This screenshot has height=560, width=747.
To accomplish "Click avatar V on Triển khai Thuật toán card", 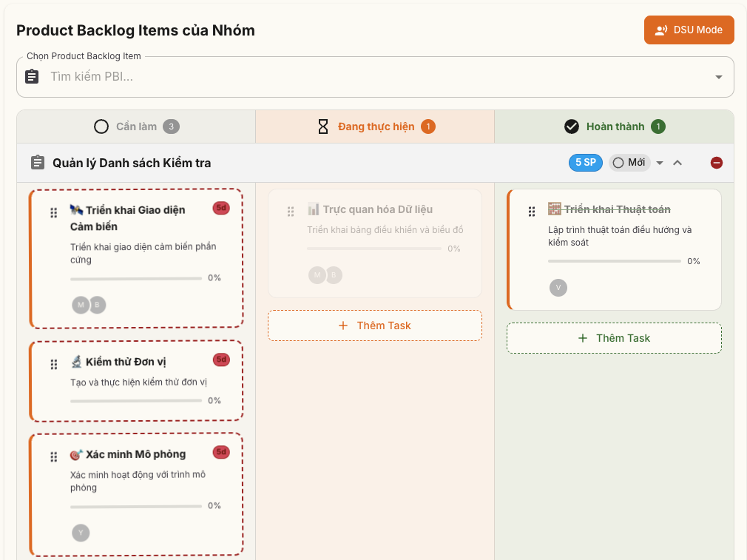I will tap(558, 287).
